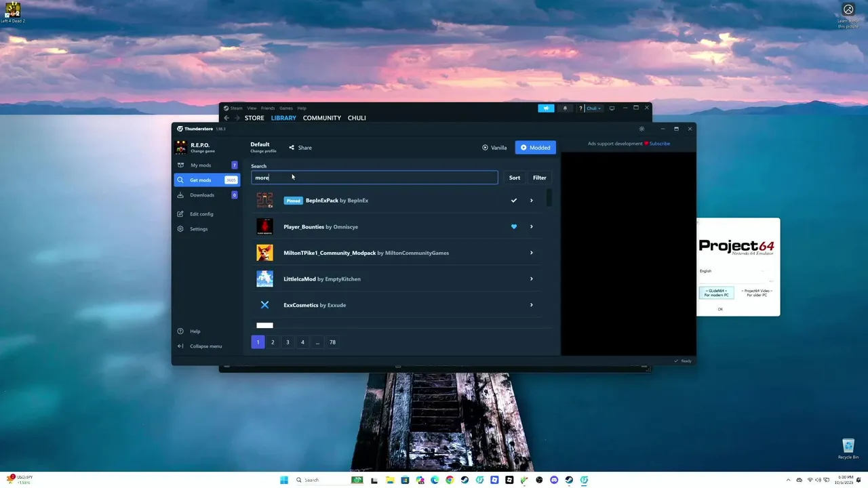This screenshot has width=868, height=488.
Task: Select the Get mods sidebar entry
Action: click(206, 180)
